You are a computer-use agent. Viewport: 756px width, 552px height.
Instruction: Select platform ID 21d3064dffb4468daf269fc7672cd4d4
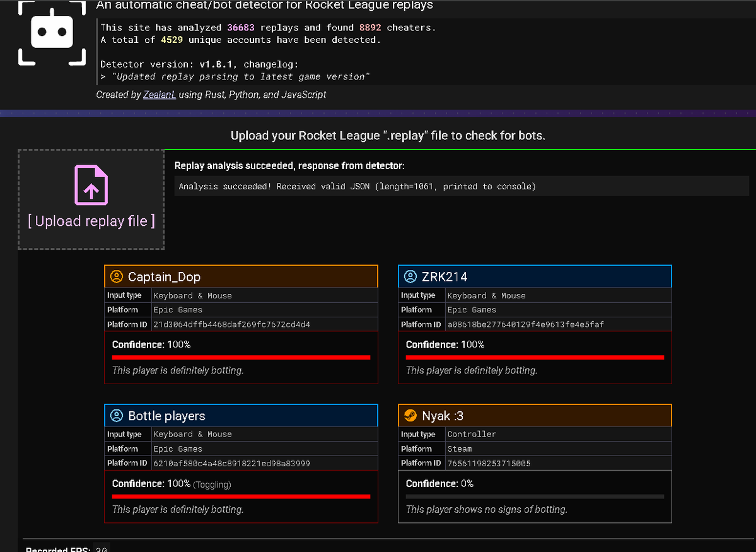(x=231, y=324)
